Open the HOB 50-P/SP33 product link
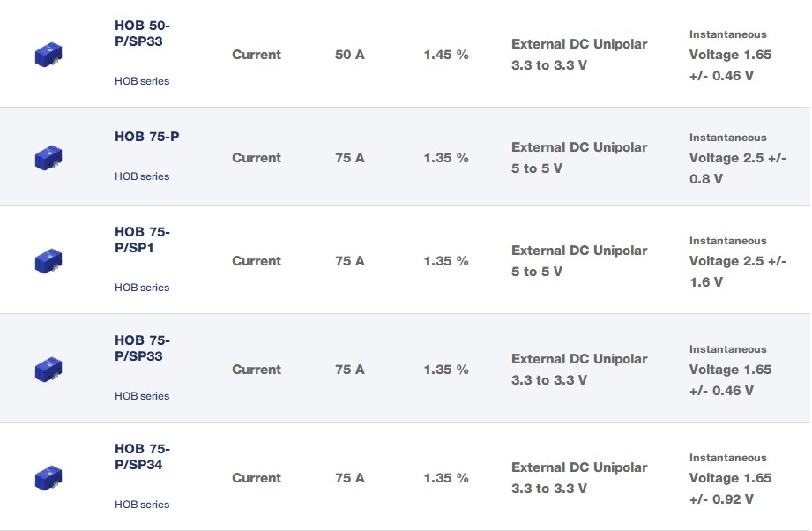812x531 pixels. pyautogui.click(x=142, y=33)
